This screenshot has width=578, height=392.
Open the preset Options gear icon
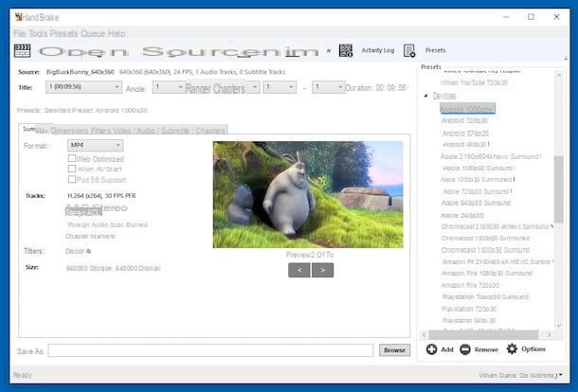[512, 348]
